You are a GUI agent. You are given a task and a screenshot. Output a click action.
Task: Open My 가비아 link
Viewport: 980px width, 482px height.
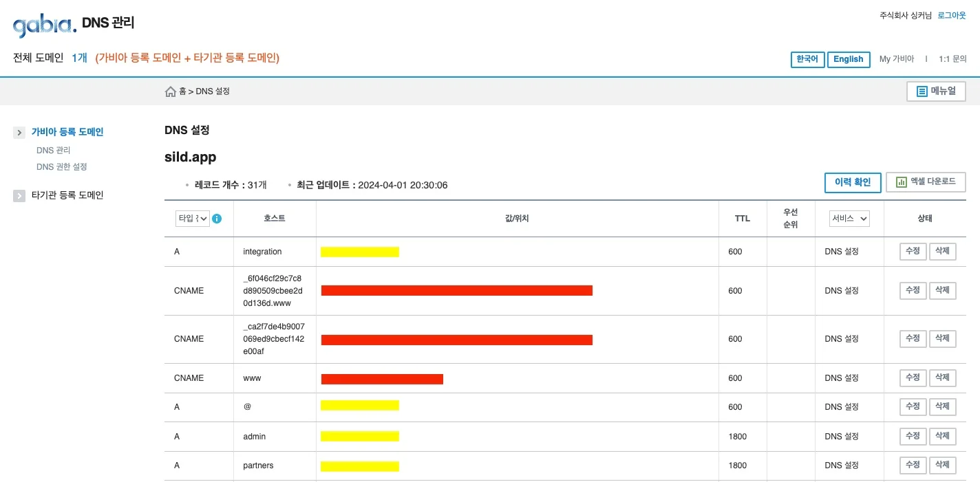point(896,59)
